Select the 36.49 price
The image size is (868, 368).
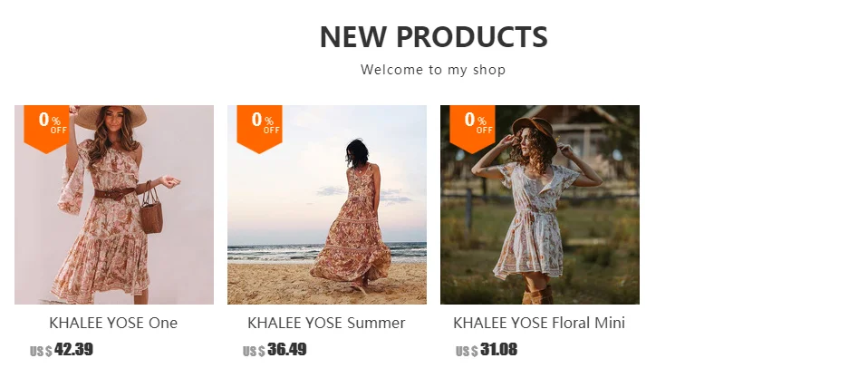click(x=286, y=350)
